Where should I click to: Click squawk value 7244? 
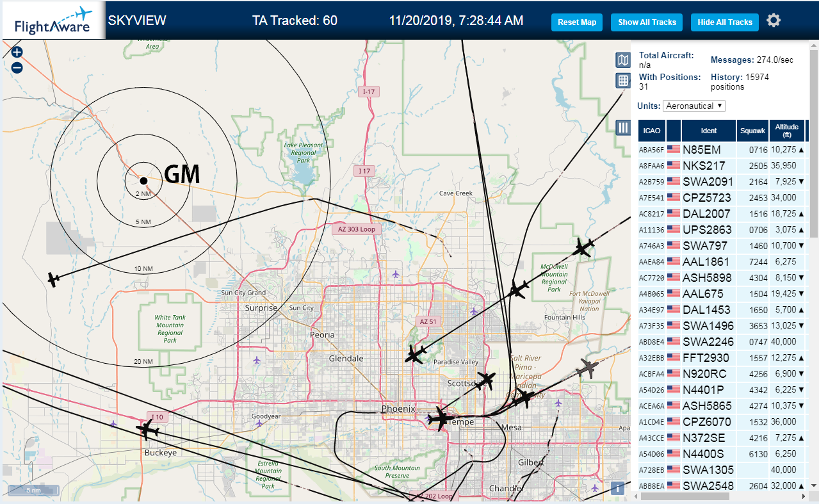click(x=758, y=262)
